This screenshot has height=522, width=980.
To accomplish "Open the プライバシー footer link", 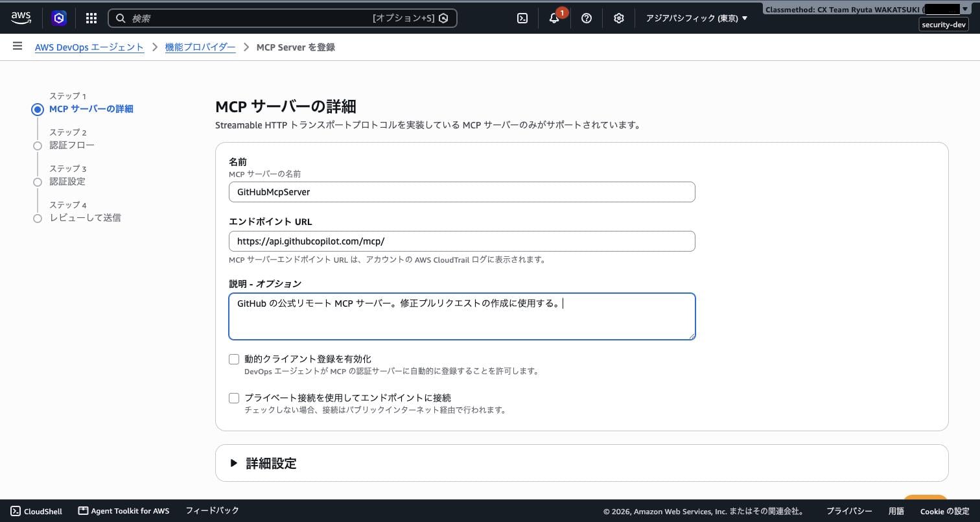I will click(849, 511).
